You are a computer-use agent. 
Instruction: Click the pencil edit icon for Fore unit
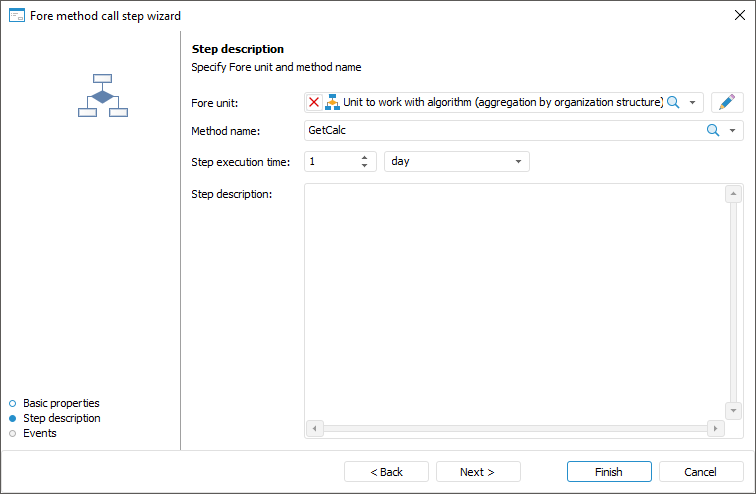727,102
